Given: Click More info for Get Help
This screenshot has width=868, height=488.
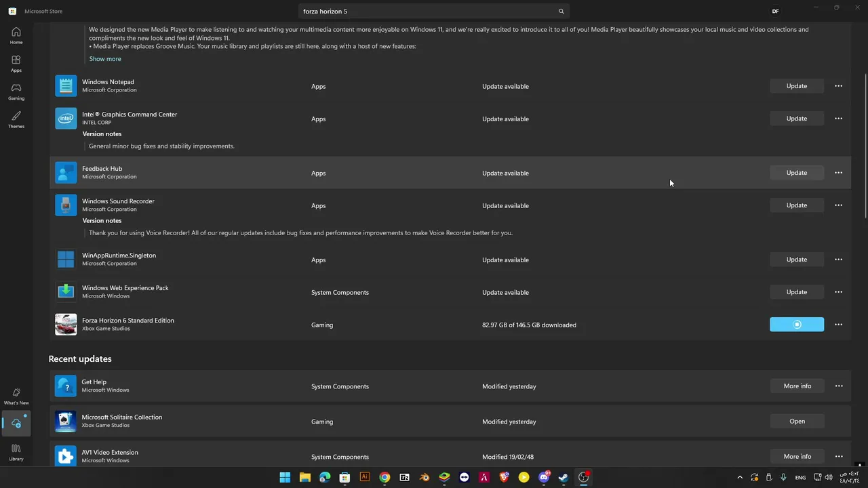Looking at the screenshot, I should tap(797, 386).
